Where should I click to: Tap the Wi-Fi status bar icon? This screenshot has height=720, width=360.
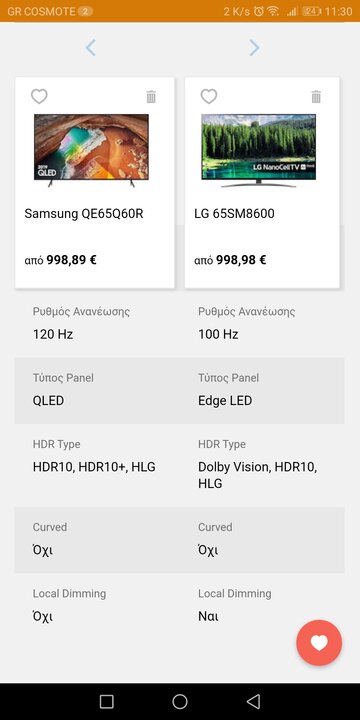click(273, 11)
